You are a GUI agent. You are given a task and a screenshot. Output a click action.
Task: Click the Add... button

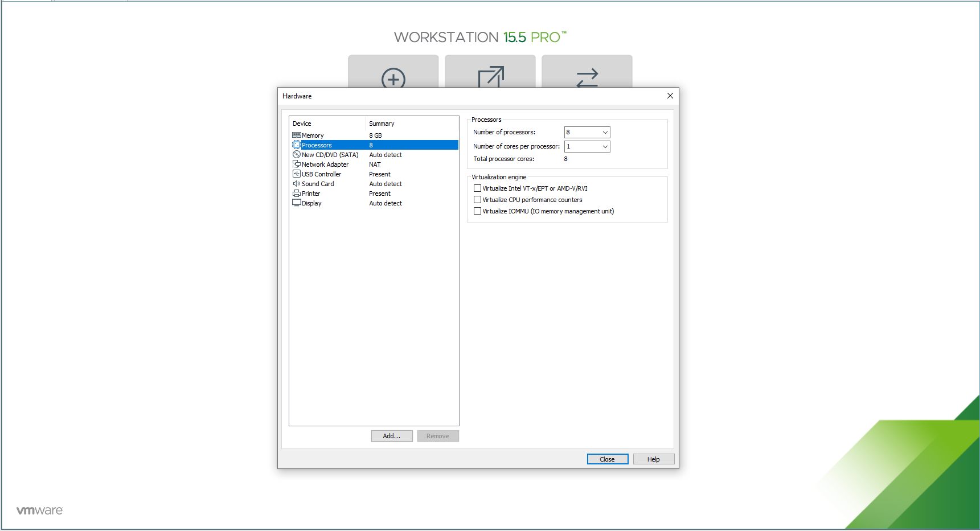click(392, 436)
